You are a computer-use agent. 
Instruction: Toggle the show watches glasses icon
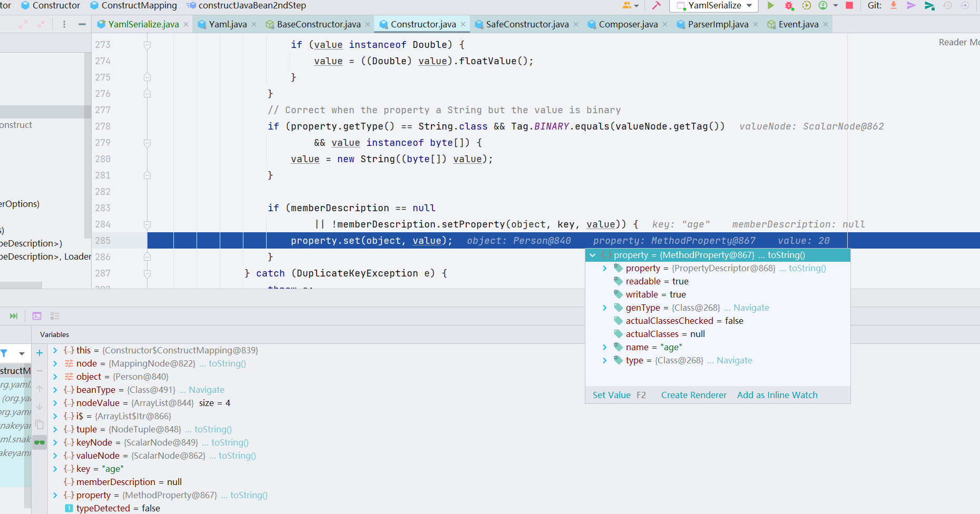40,442
